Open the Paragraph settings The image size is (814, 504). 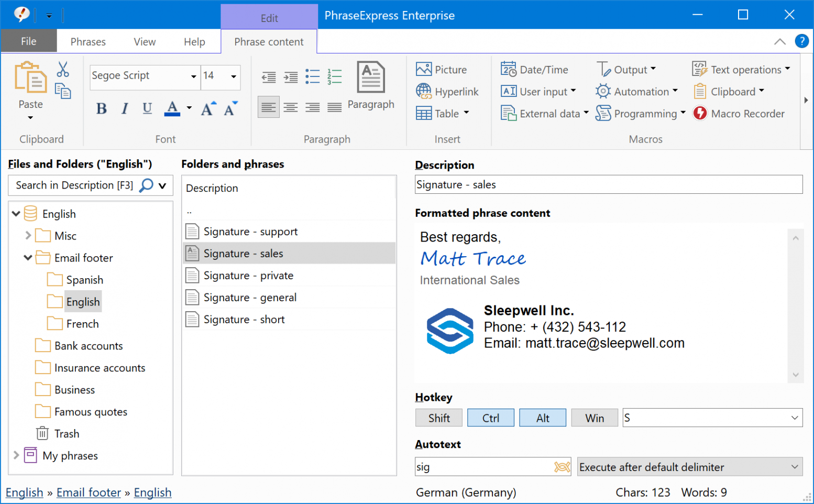[x=371, y=86]
